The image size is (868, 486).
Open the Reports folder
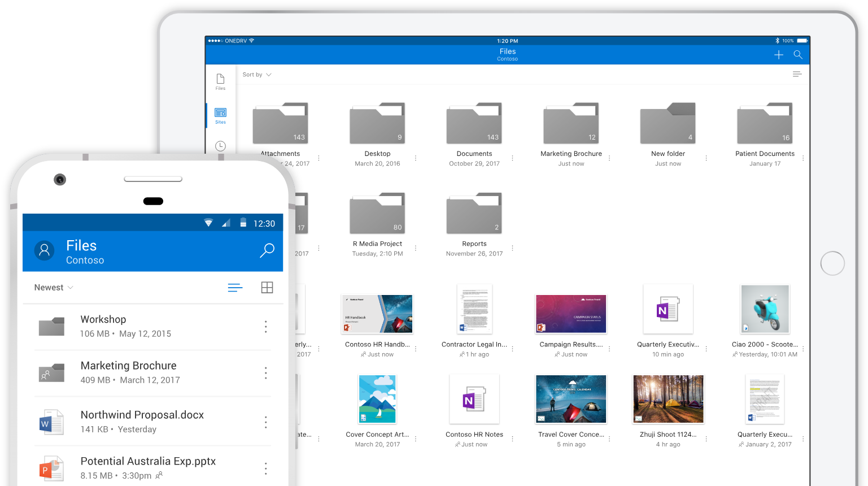click(474, 213)
